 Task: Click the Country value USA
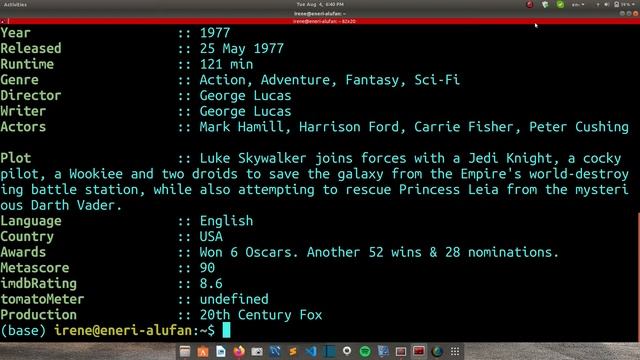[211, 236]
